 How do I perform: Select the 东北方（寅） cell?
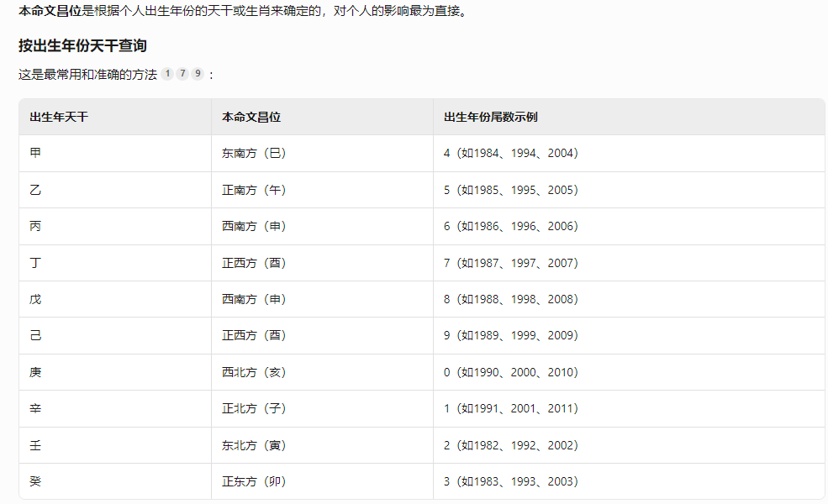pyautogui.click(x=254, y=445)
